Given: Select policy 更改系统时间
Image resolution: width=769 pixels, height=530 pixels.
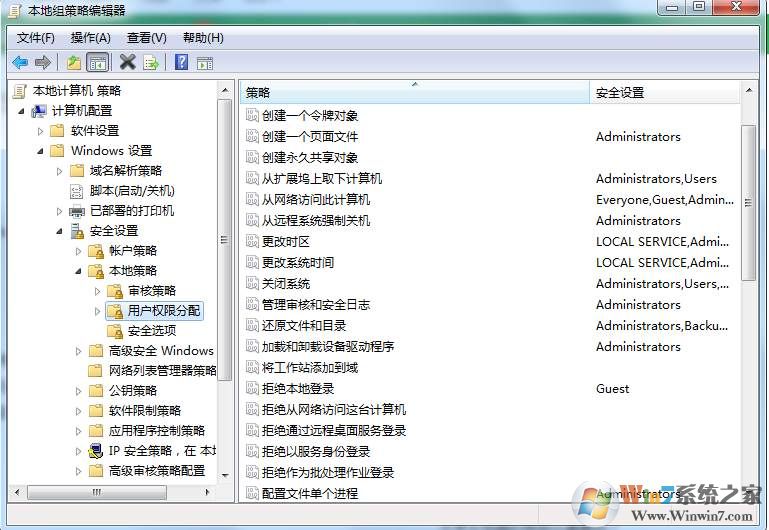Looking at the screenshot, I should [x=298, y=263].
